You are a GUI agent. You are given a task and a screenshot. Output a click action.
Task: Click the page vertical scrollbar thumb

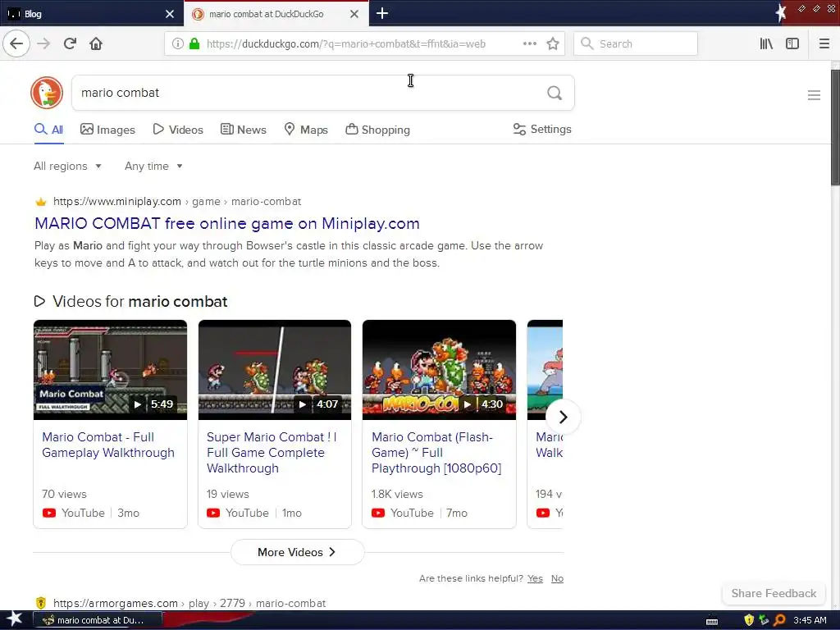coord(834,127)
